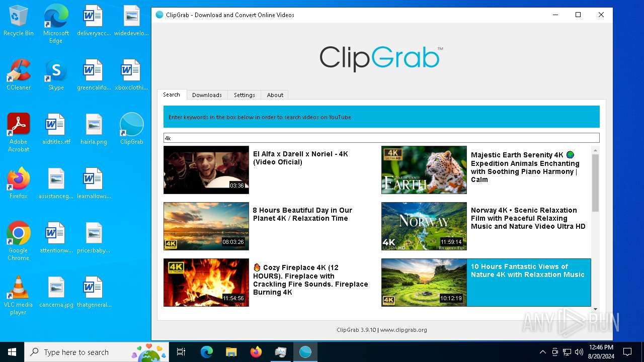The image size is (644, 362).
Task: Click the YouTube search keyword field
Action: (381, 138)
